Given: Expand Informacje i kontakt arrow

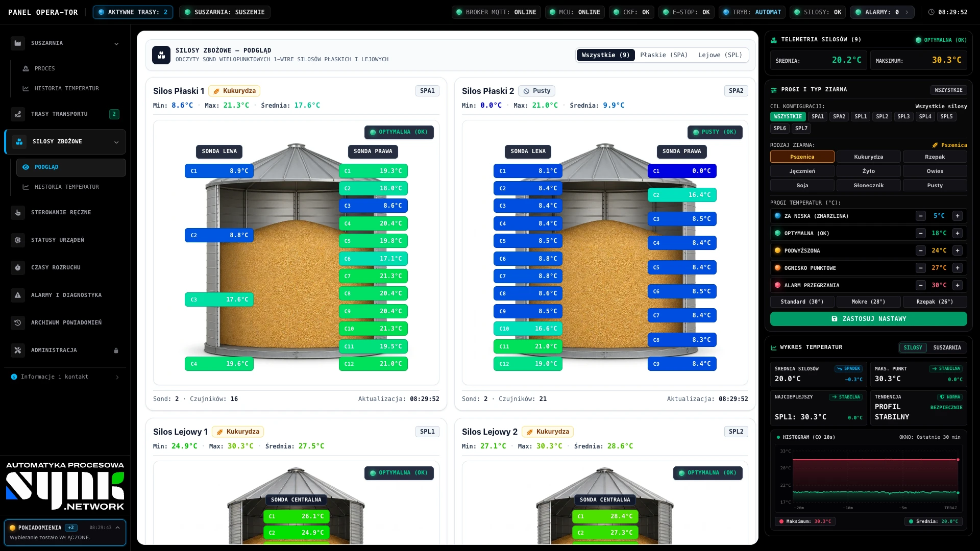Looking at the screenshot, I should pyautogui.click(x=117, y=378).
